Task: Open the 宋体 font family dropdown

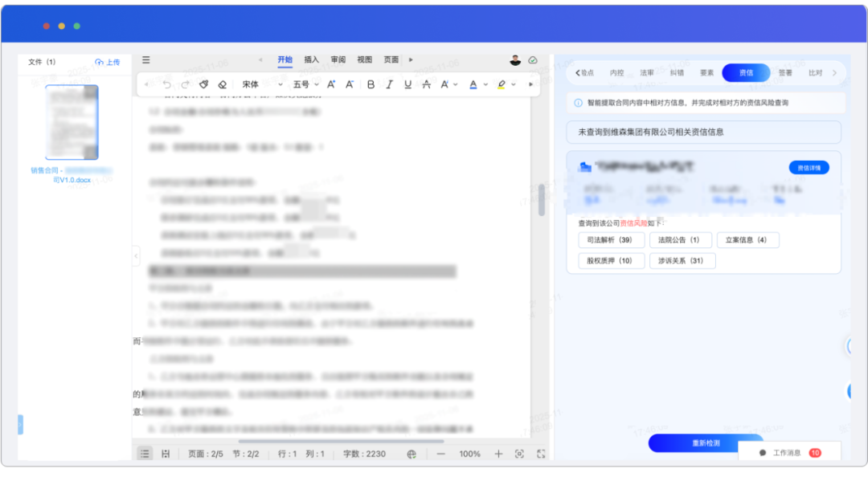Action: 262,84
